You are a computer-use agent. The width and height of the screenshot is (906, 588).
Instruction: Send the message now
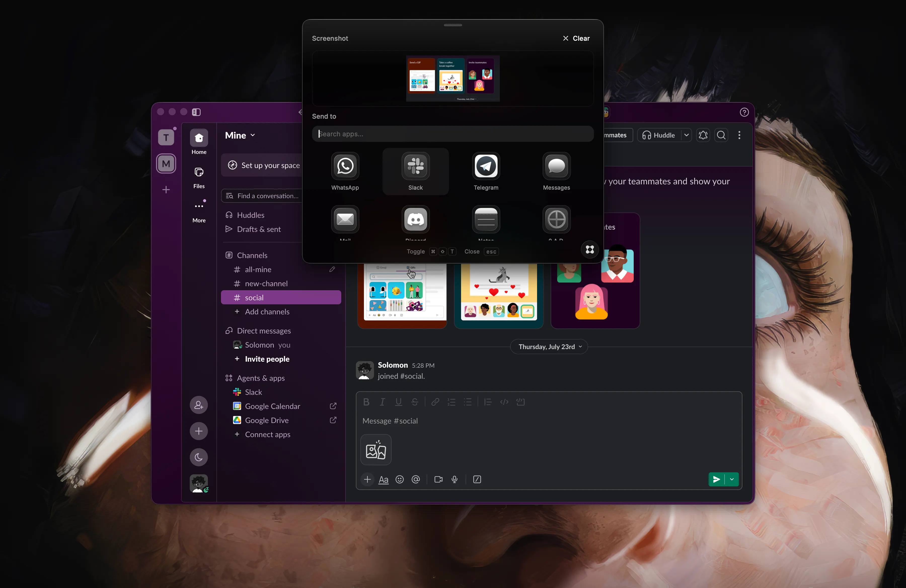coord(716,479)
